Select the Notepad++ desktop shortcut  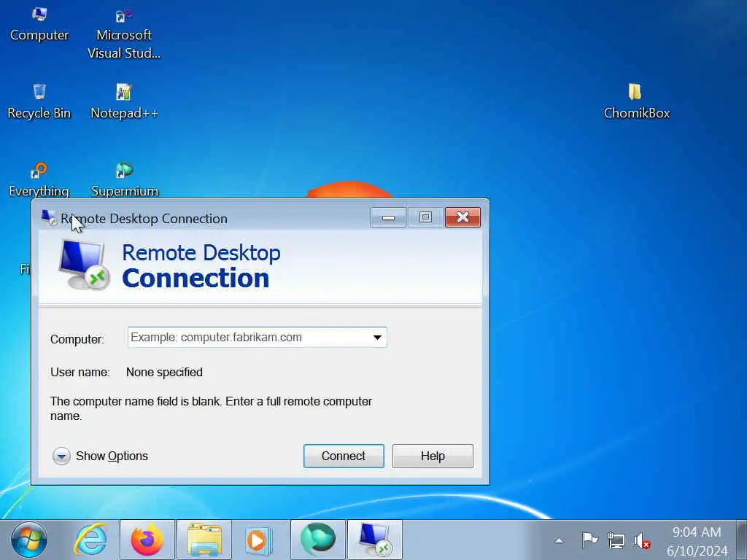pyautogui.click(x=124, y=101)
